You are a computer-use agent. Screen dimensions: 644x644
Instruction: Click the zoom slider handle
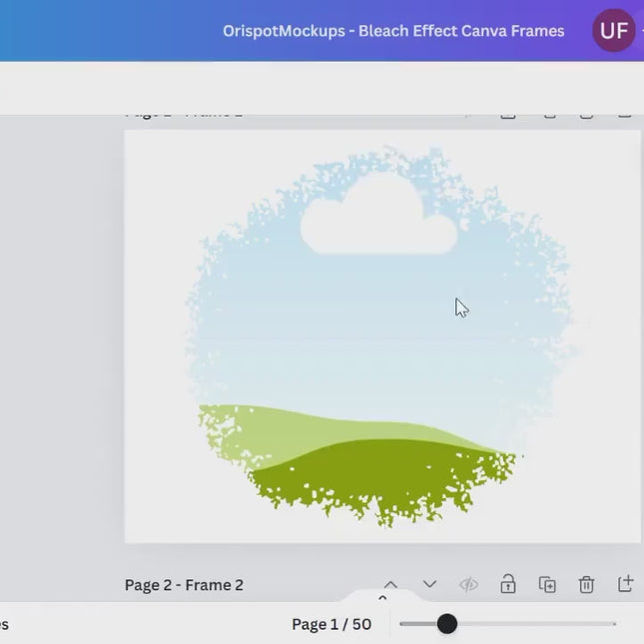click(446, 624)
